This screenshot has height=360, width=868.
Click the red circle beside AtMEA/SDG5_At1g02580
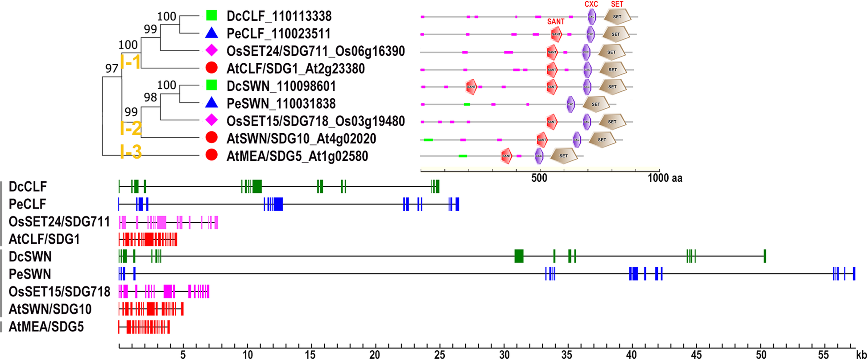point(211,155)
